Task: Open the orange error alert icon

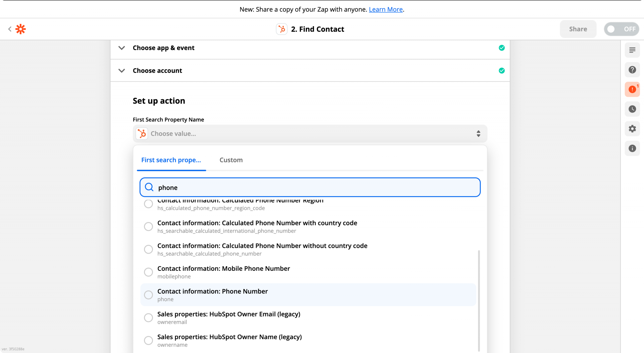Action: [632, 89]
